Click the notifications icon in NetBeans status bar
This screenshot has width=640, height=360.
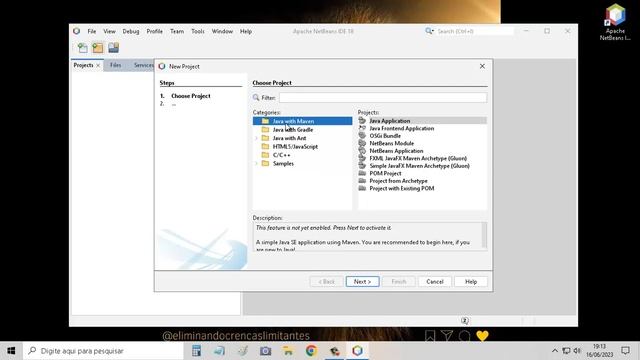(x=464, y=320)
